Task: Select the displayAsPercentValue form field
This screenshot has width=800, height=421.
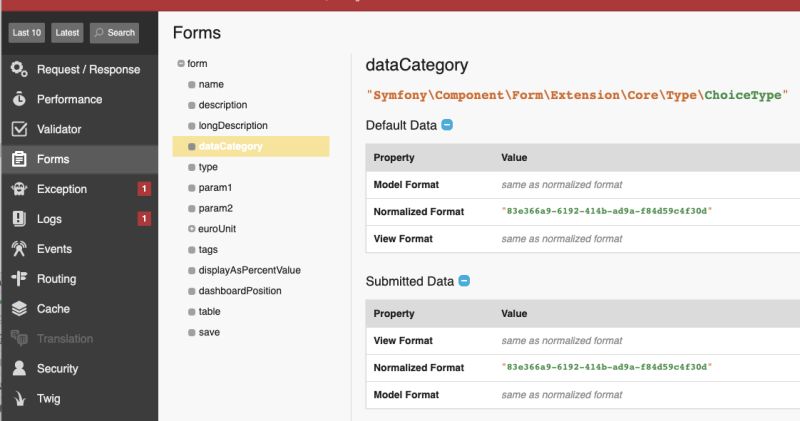Action: coord(249,270)
